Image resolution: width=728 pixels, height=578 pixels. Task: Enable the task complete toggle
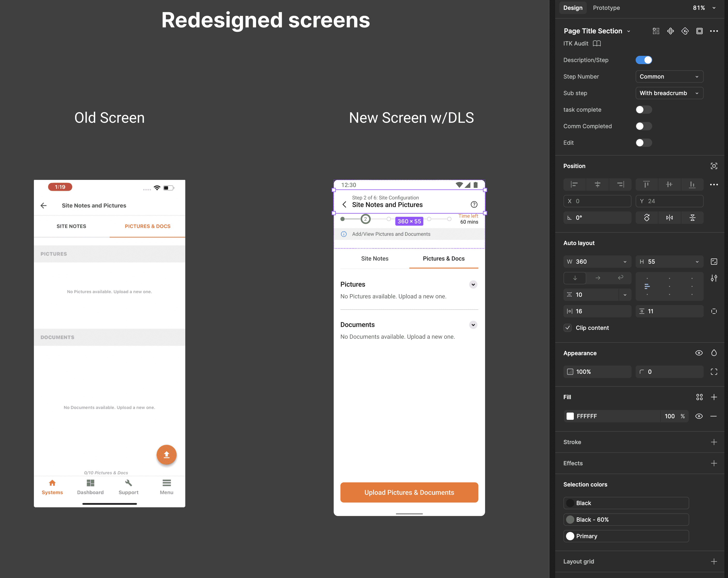644,110
